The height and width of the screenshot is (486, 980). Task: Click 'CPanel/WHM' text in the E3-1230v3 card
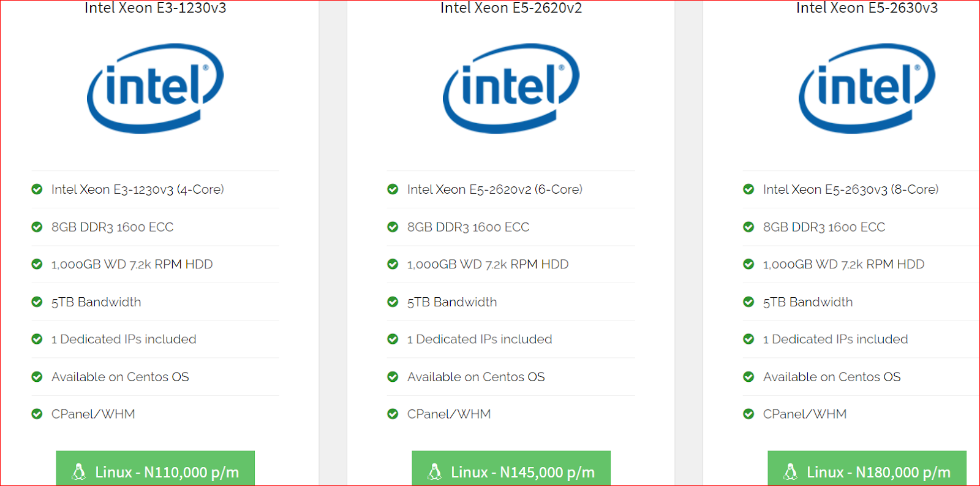coord(93,414)
